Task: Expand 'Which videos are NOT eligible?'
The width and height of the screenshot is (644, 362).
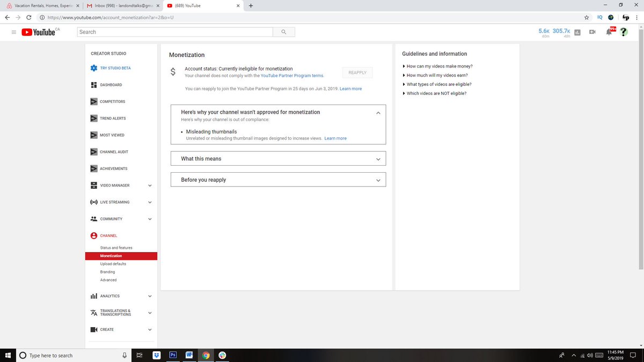Action: (434, 93)
